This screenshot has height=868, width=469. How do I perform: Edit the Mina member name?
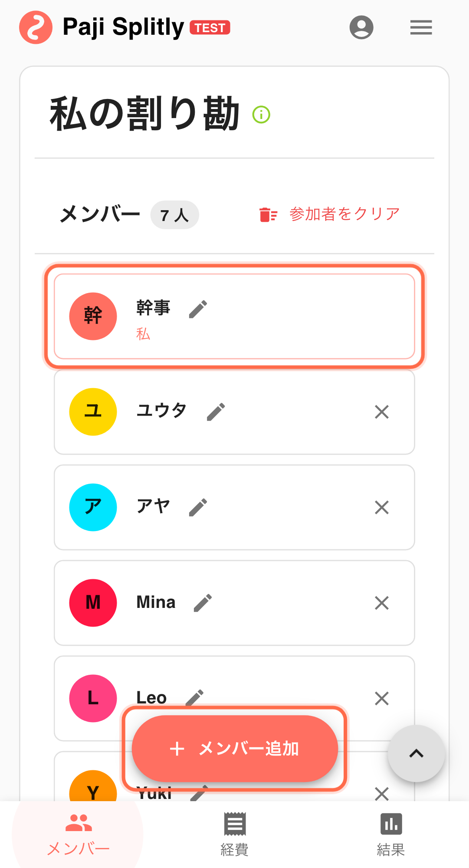tap(203, 603)
